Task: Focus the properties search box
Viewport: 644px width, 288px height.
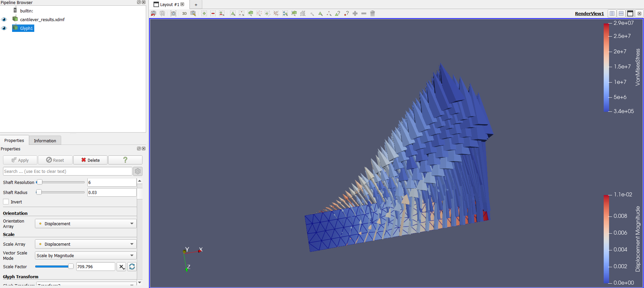Action: coord(68,171)
